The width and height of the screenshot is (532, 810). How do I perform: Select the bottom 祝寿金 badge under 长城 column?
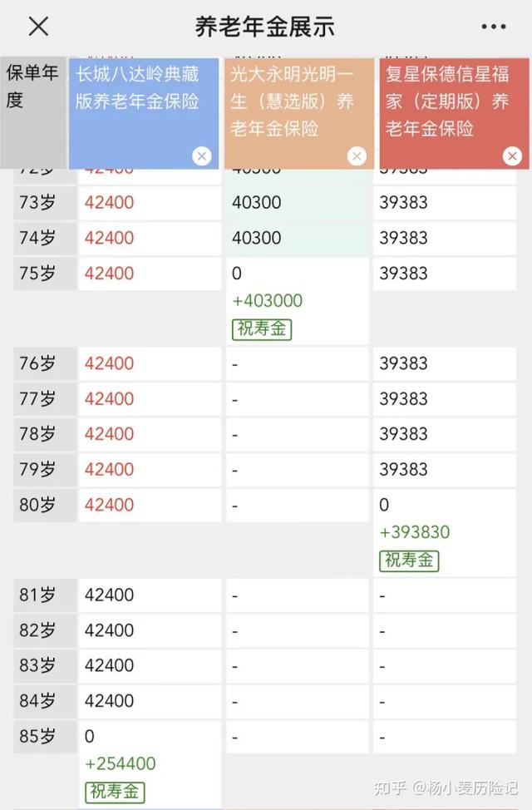(114, 792)
